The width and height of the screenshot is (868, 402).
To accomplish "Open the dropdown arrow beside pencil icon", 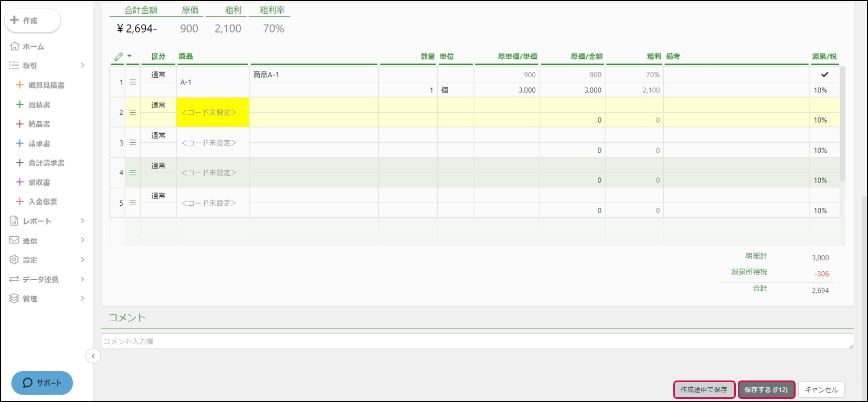I will 130,56.
